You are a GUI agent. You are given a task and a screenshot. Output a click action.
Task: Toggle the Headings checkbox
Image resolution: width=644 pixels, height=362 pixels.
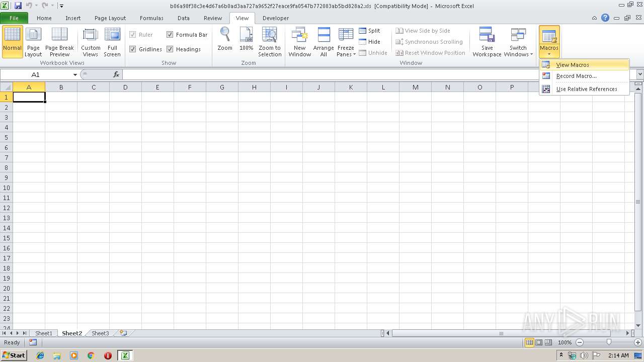coord(170,49)
